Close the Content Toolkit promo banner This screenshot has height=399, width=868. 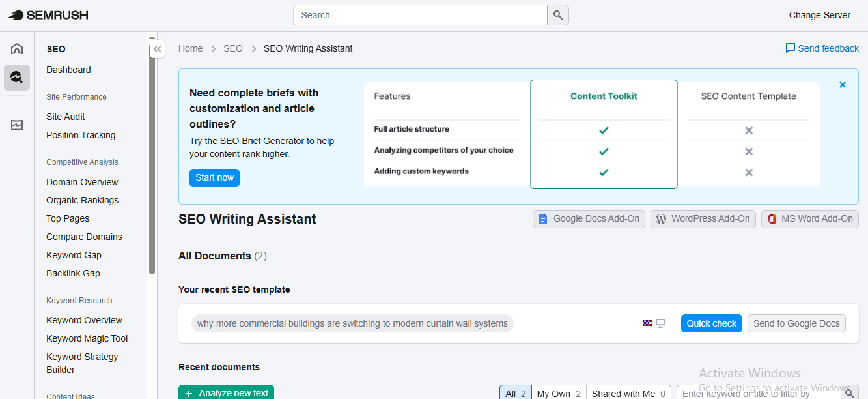[843, 85]
